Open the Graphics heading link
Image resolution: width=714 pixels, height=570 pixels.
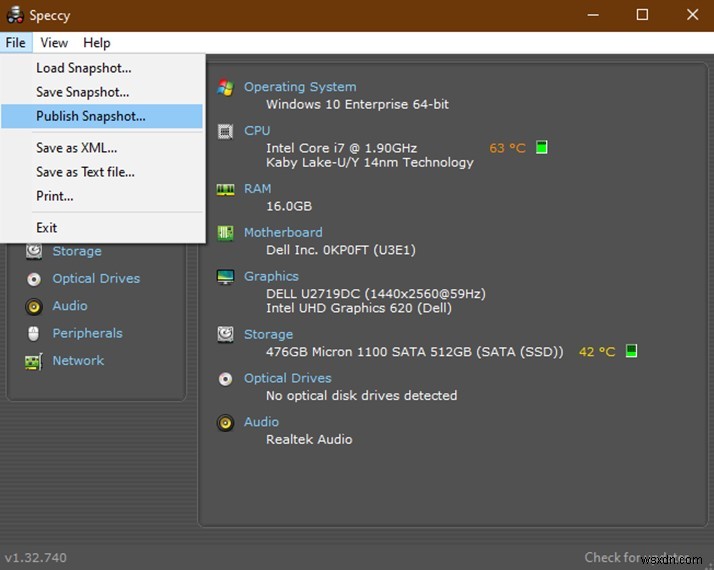[x=271, y=276]
